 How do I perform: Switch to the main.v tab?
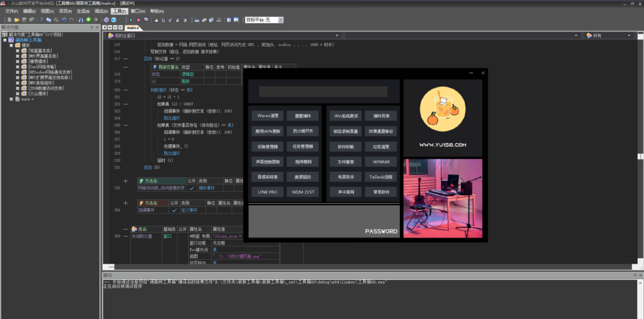click(133, 28)
